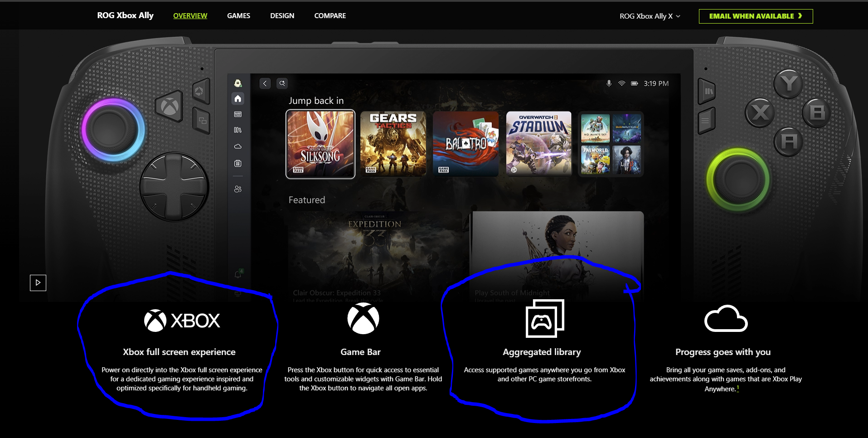This screenshot has height=438, width=868.
Task: Open the Subnautica 2 mini tile
Action: (x=627, y=128)
